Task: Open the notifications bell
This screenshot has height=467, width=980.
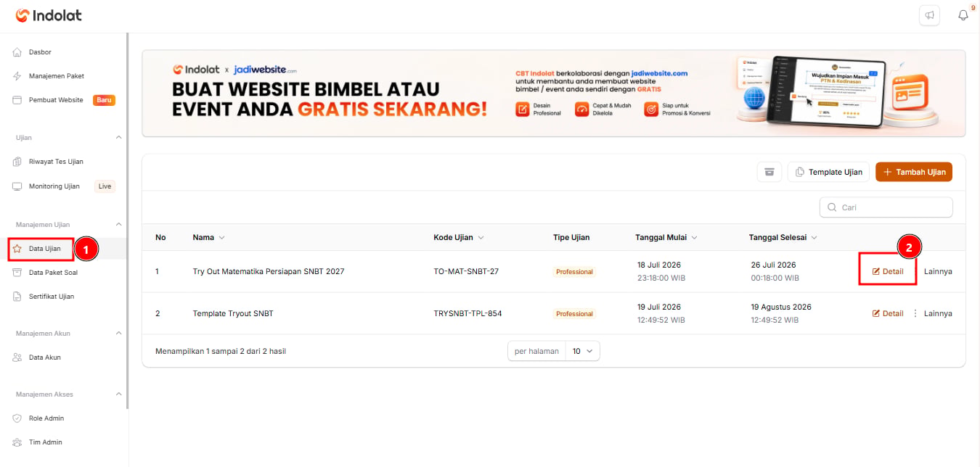Action: click(963, 15)
